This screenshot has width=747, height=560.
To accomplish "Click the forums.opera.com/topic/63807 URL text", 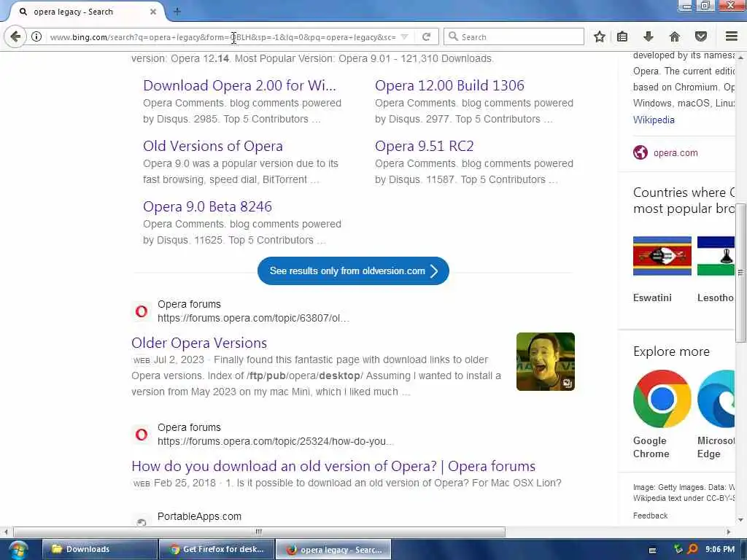I will (x=253, y=318).
